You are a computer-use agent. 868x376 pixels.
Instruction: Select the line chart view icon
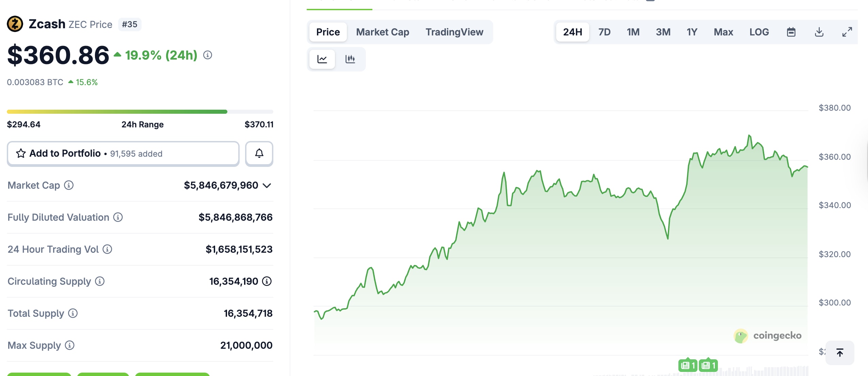pos(322,59)
